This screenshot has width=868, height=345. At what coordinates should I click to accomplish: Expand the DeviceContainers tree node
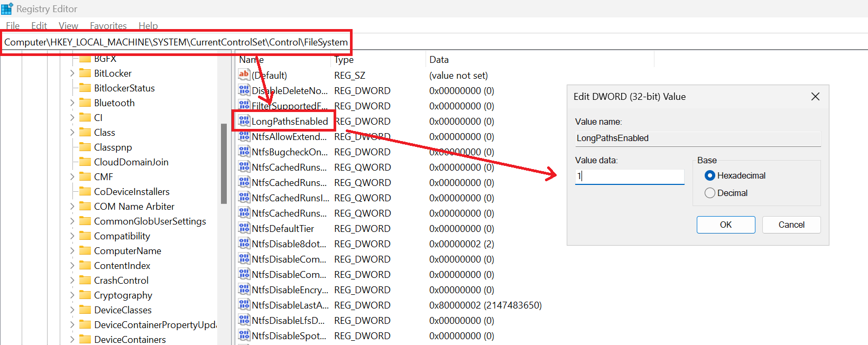click(72, 340)
